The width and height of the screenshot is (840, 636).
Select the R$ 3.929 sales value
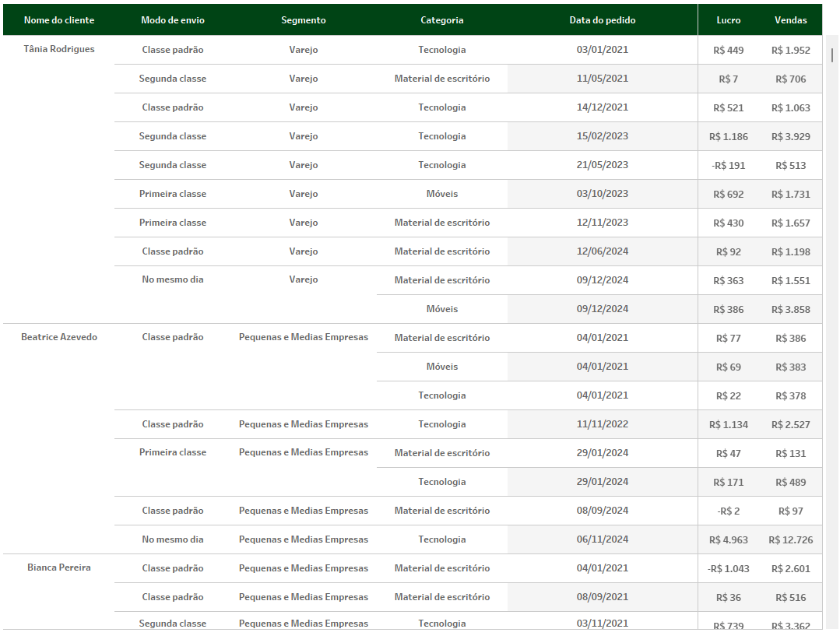(x=791, y=137)
